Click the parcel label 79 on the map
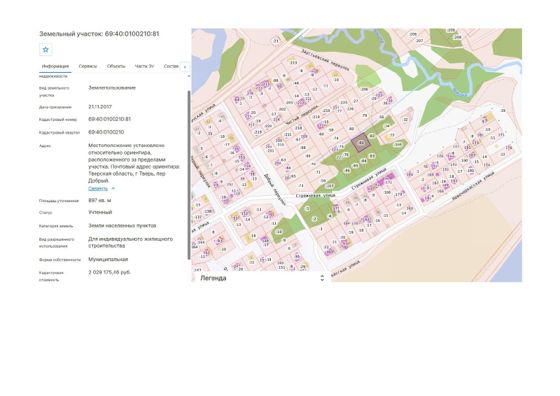Image resolution: width=560 pixels, height=396 pixels. pyautogui.click(x=365, y=115)
